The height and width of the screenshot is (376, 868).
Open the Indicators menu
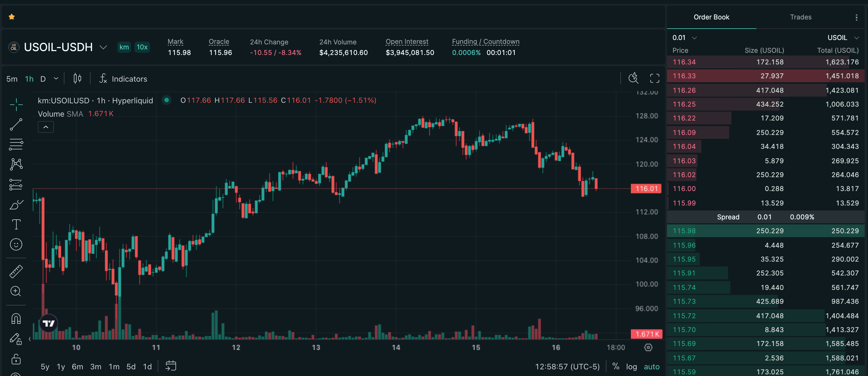(x=123, y=79)
